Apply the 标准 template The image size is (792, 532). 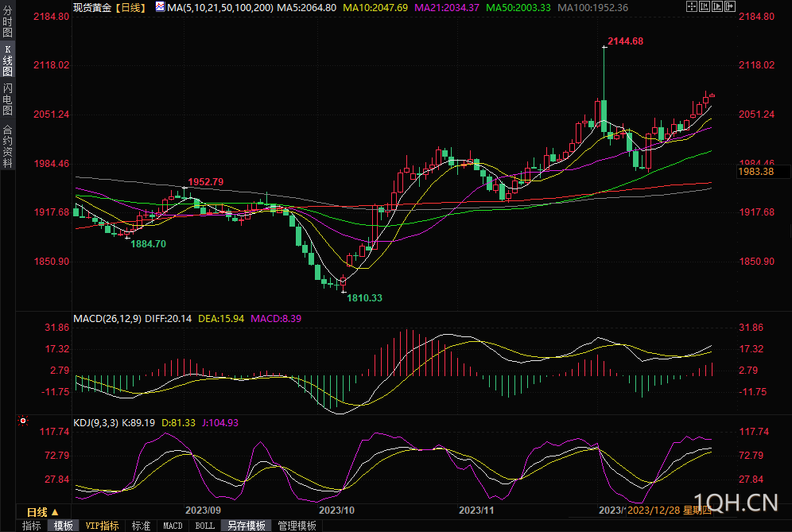pos(142,526)
